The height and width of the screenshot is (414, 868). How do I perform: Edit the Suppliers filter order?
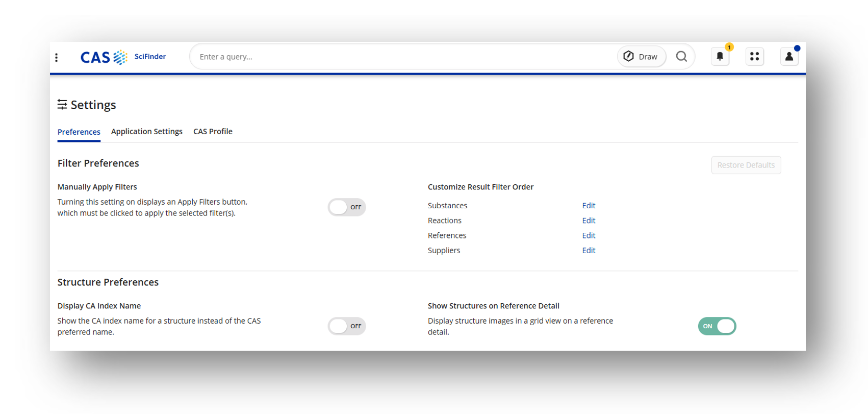pyautogui.click(x=589, y=250)
